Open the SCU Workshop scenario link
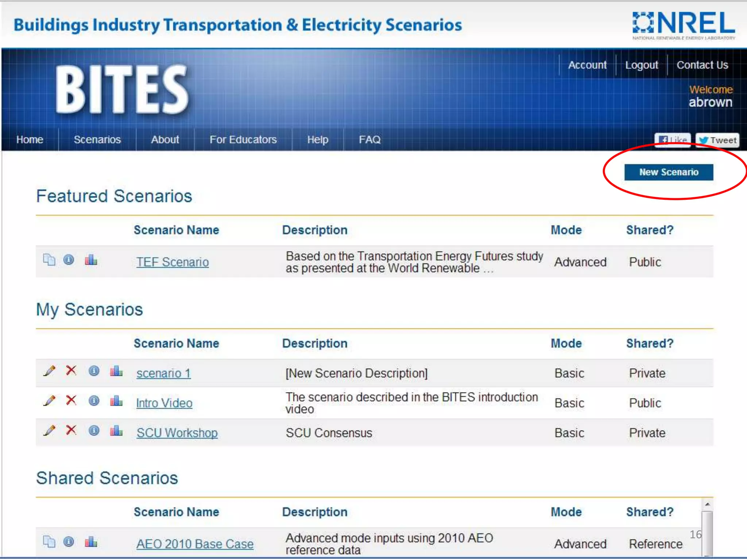The height and width of the screenshot is (560, 747). point(177,433)
